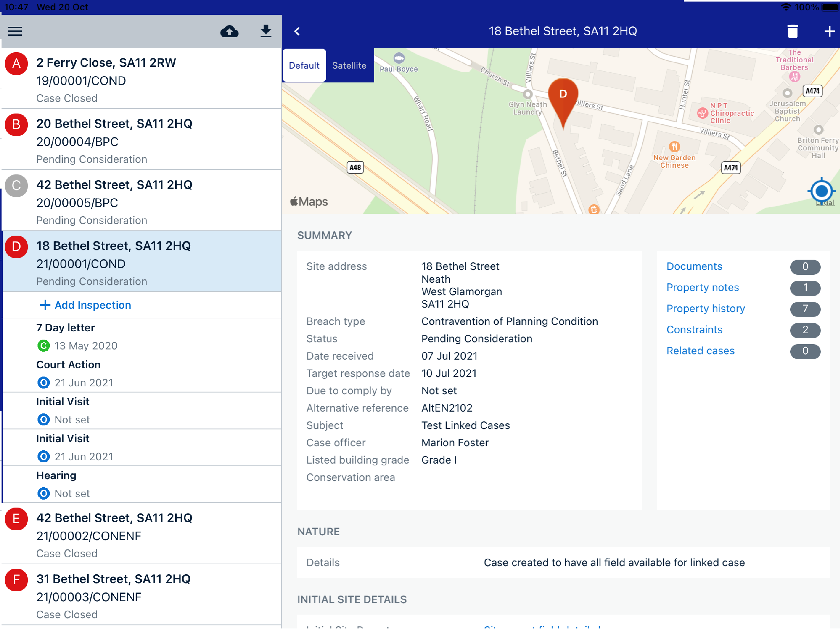The height and width of the screenshot is (630, 840).
Task: Tap the Property history count badge 7
Action: tap(805, 309)
